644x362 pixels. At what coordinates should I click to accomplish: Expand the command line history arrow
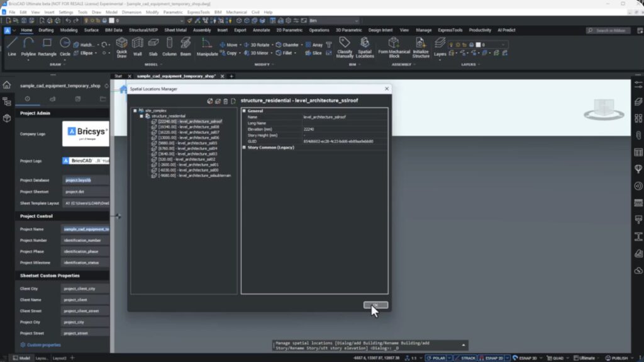464,345
